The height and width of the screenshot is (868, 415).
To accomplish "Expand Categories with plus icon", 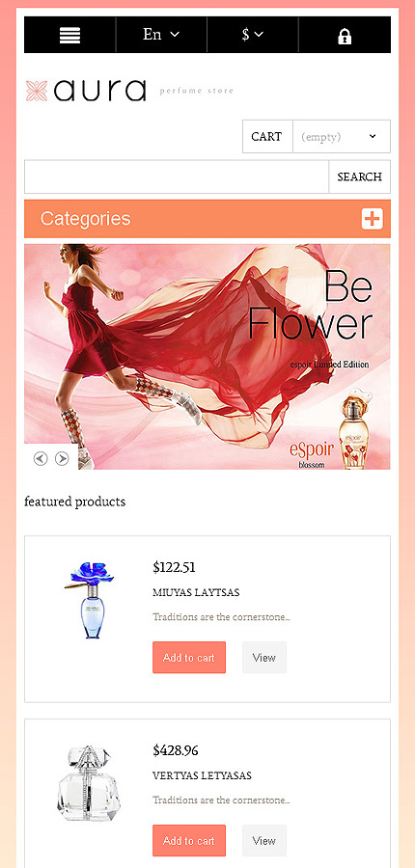I will coord(373,219).
